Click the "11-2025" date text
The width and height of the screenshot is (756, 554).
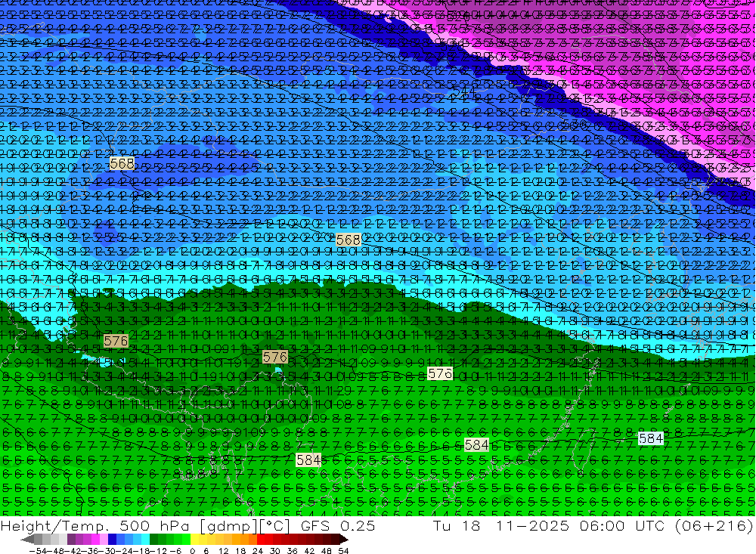coord(534,525)
